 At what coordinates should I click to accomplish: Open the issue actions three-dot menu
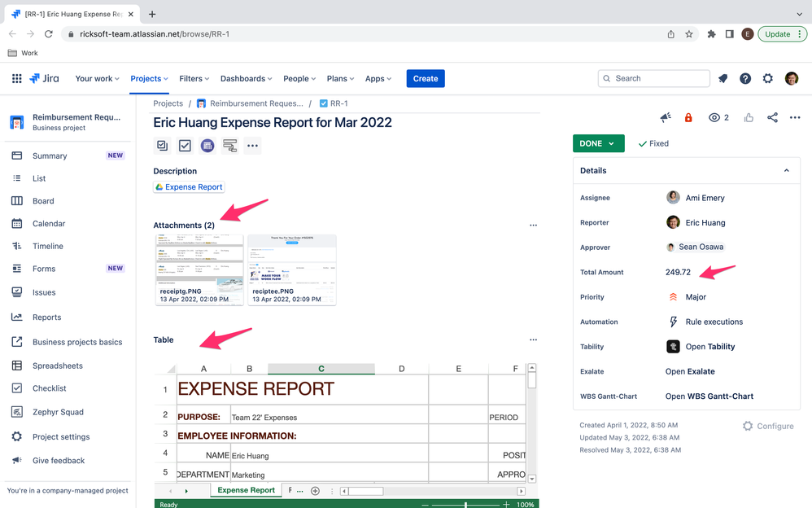pyautogui.click(x=795, y=118)
